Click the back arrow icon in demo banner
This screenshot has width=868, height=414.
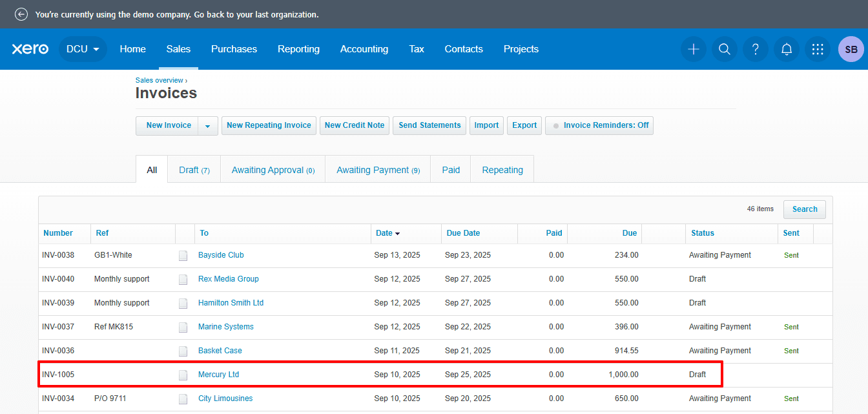tap(21, 14)
